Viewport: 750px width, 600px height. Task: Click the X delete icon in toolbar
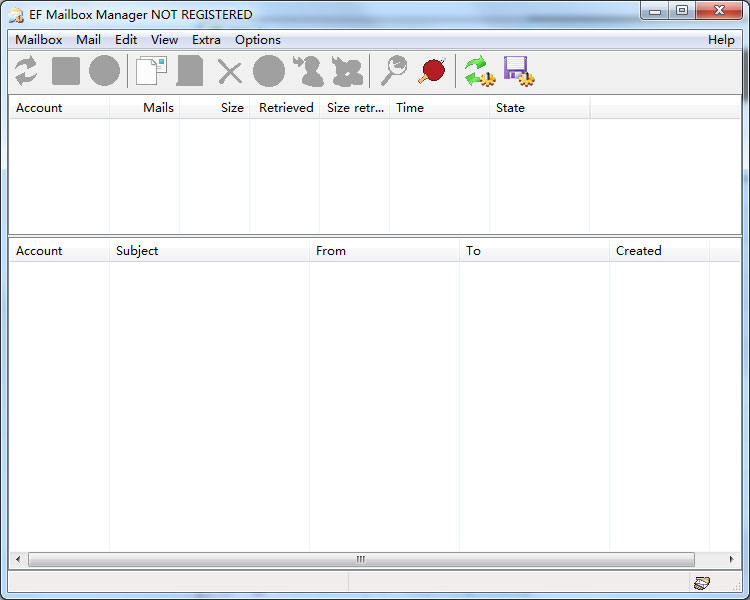click(x=230, y=72)
